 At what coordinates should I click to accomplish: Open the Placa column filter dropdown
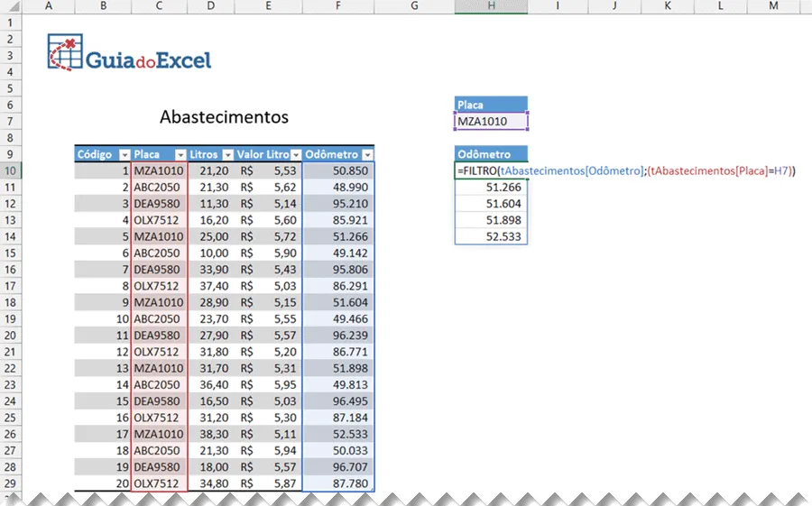click(x=180, y=155)
